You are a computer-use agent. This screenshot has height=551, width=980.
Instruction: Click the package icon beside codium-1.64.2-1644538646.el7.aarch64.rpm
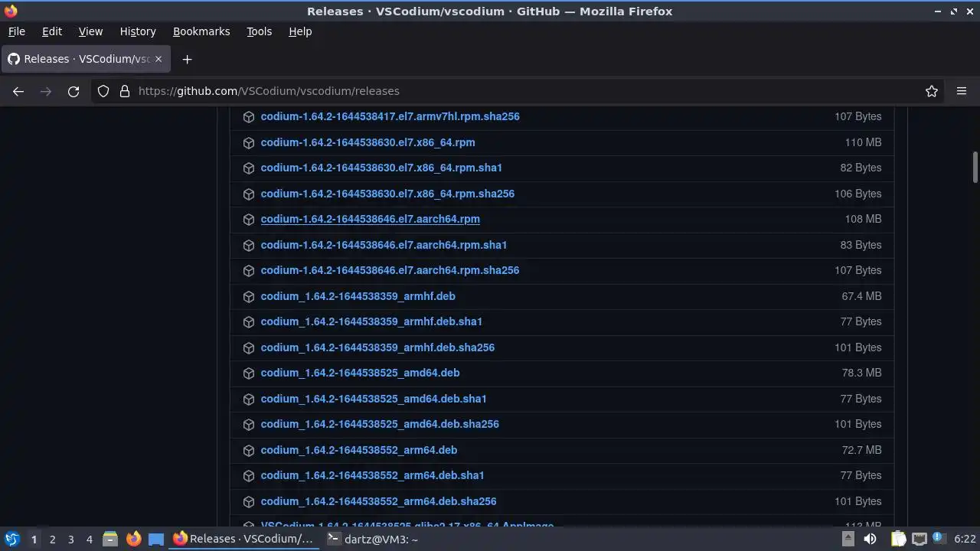click(x=249, y=220)
